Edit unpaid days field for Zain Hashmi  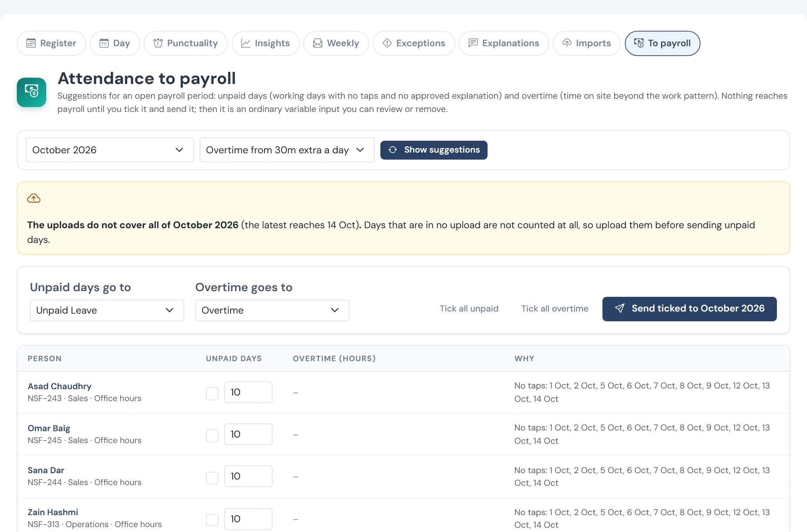pyautogui.click(x=248, y=519)
